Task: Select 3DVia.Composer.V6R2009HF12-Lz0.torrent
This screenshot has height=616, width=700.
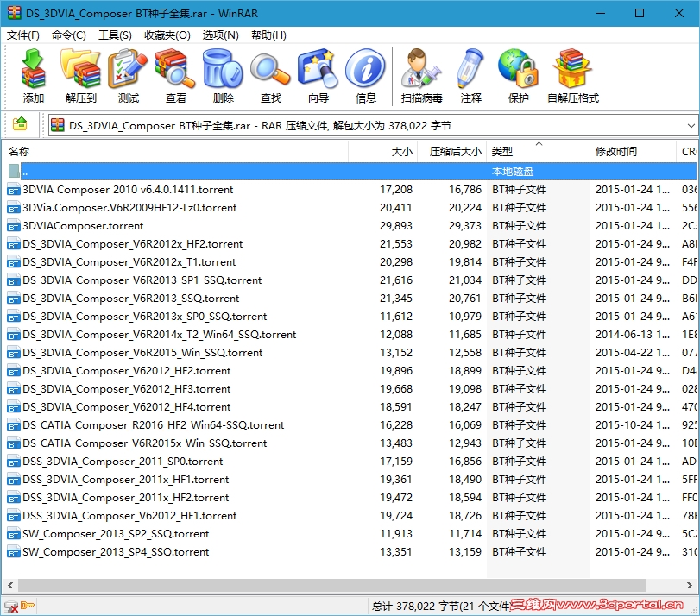Action: coord(350,208)
